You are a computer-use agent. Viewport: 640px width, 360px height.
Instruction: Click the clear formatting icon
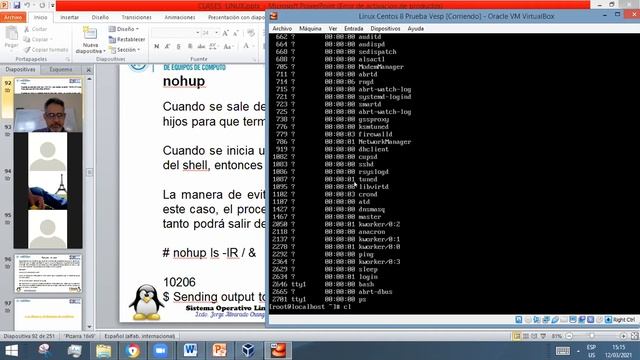click(x=251, y=33)
